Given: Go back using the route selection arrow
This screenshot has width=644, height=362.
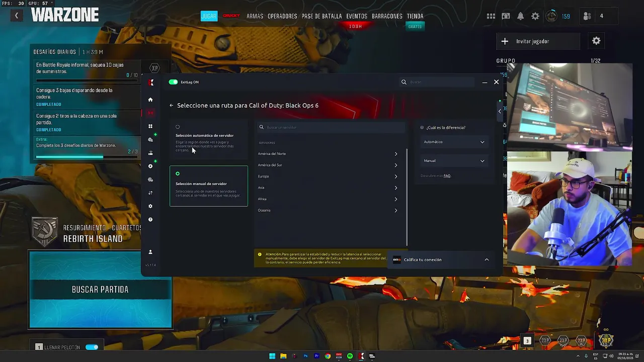Looking at the screenshot, I should point(171,106).
